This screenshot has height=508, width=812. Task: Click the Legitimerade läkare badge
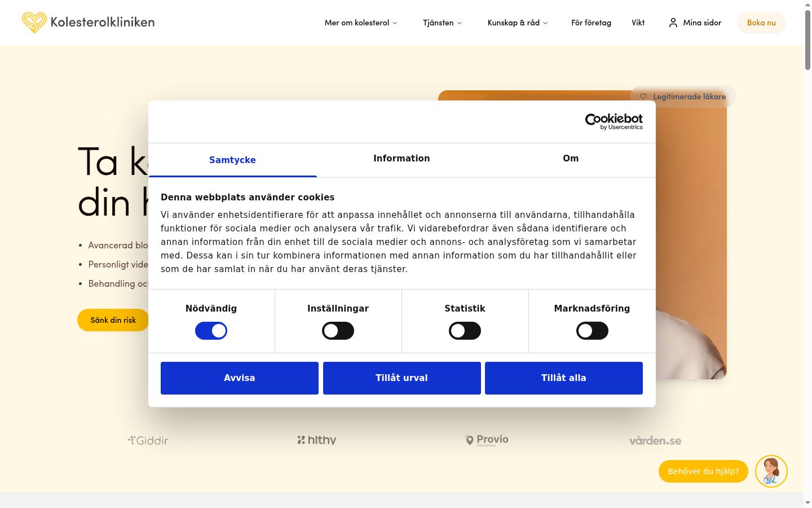point(683,97)
